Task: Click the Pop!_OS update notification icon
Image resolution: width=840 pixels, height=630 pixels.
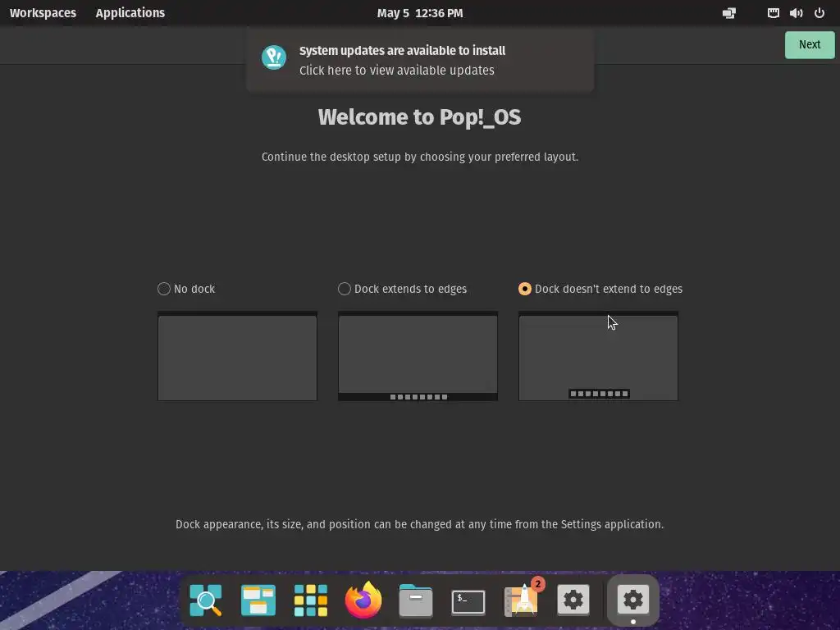Action: point(274,57)
